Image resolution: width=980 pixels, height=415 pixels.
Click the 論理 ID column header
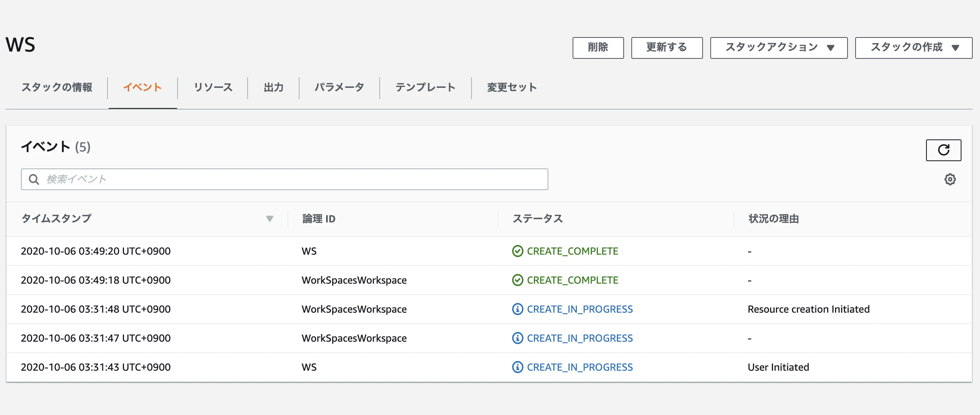(319, 219)
